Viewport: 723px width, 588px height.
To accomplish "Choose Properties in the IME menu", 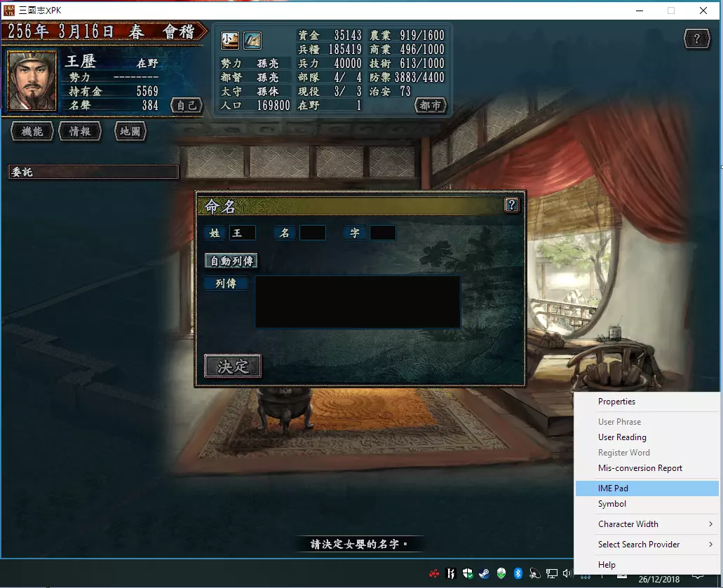I will coord(647,402).
